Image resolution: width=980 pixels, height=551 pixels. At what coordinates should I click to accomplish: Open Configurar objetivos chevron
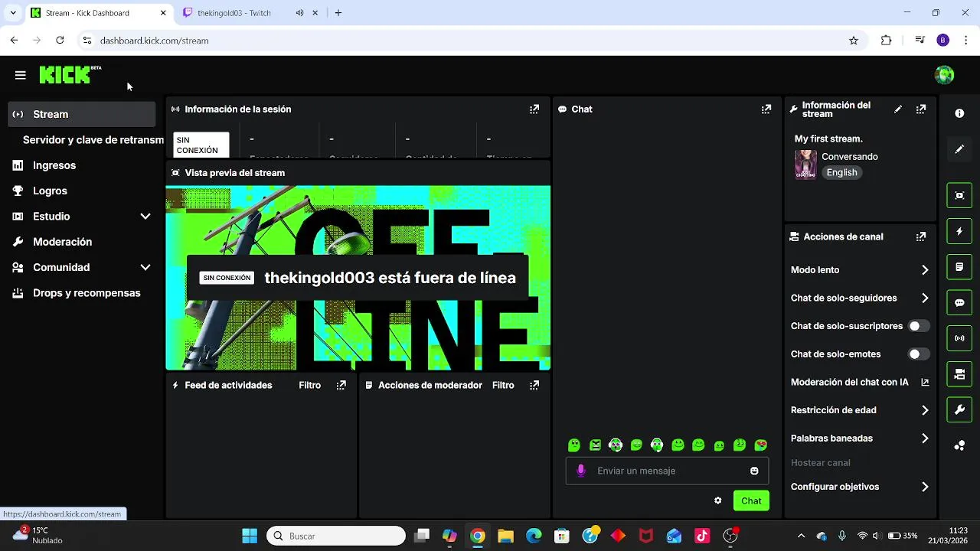(925, 487)
